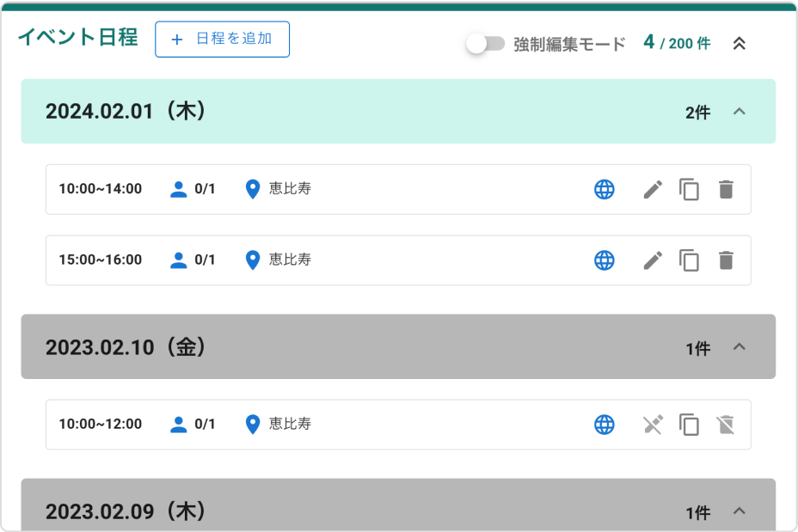The width and height of the screenshot is (798, 532).
Task: Click disabled edit icon on 10:00~12:00 schedule
Action: tap(654, 425)
